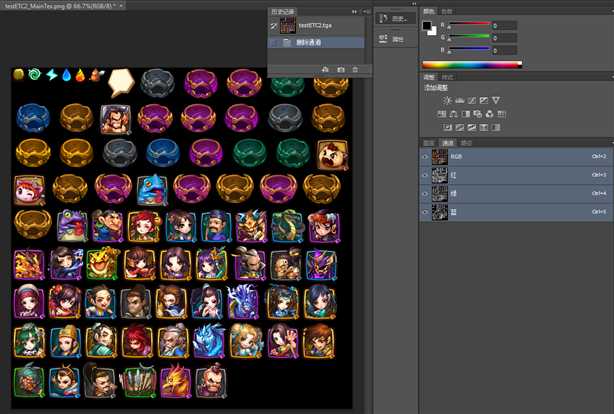Click the G value input field
614x414 pixels.
504,38
